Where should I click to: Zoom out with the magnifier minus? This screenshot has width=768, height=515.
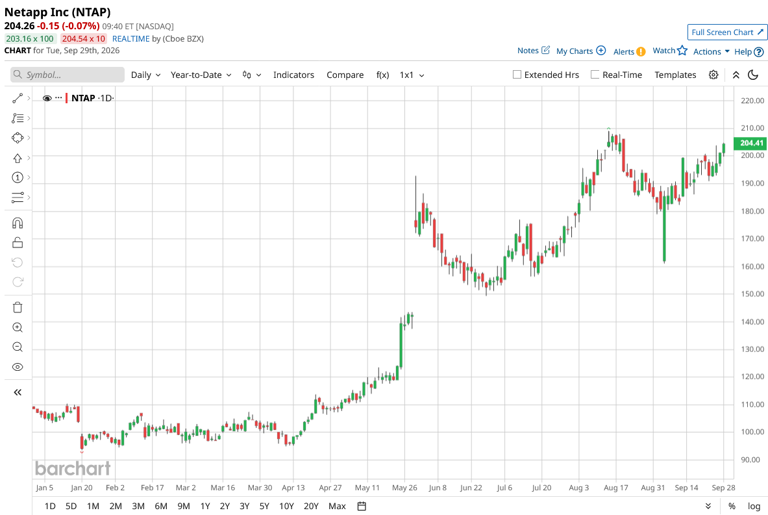click(x=17, y=347)
